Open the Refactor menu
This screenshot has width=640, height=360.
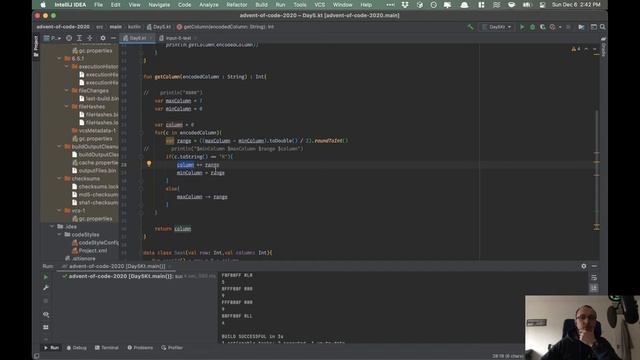pyautogui.click(x=237, y=5)
